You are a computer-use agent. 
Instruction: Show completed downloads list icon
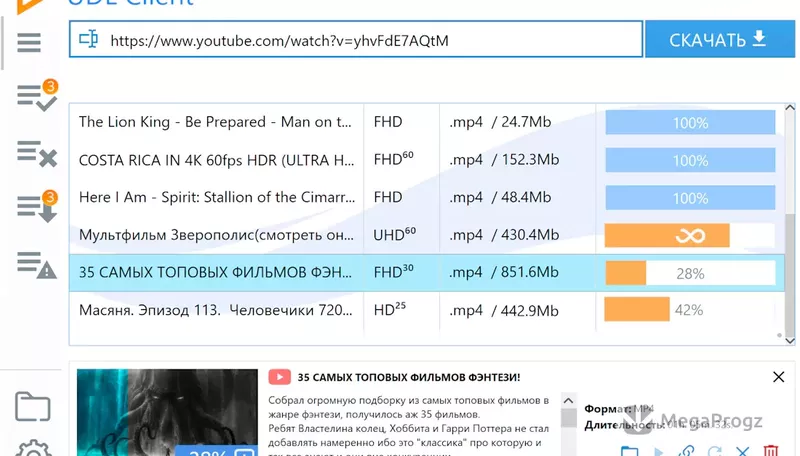tap(37, 95)
